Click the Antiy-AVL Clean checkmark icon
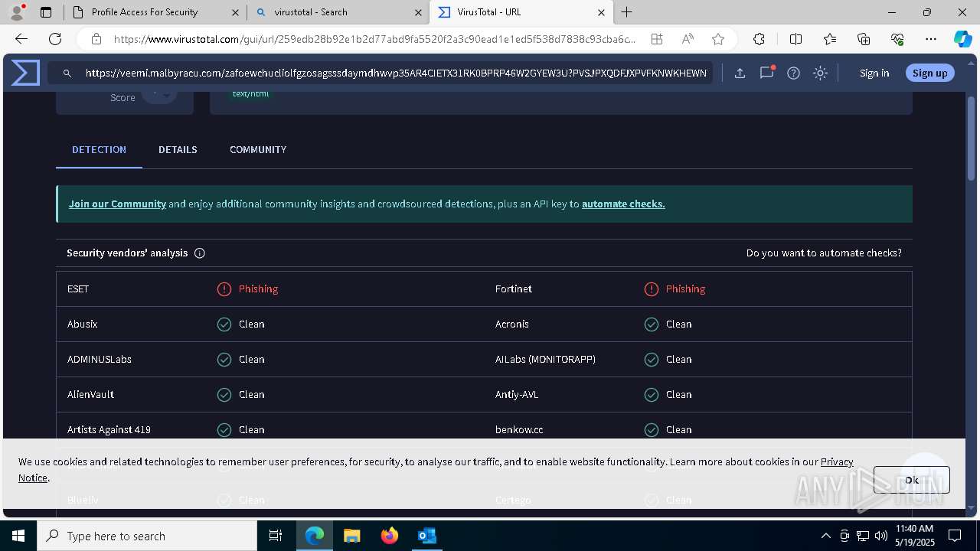Viewport: 980px width, 551px height. point(651,394)
